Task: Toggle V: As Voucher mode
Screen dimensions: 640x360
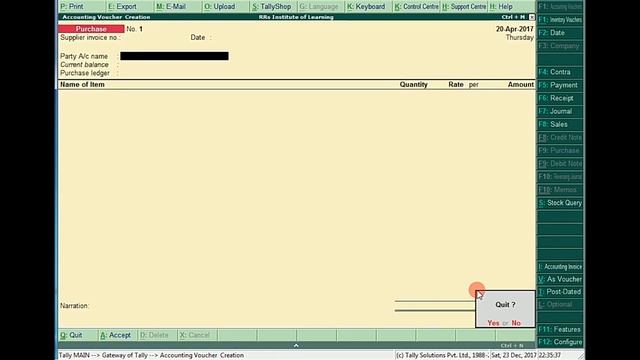Action: click(560, 279)
